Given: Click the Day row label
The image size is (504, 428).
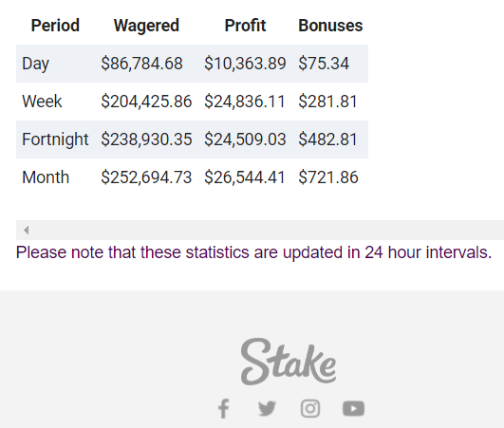Looking at the screenshot, I should pyautogui.click(x=35, y=64).
